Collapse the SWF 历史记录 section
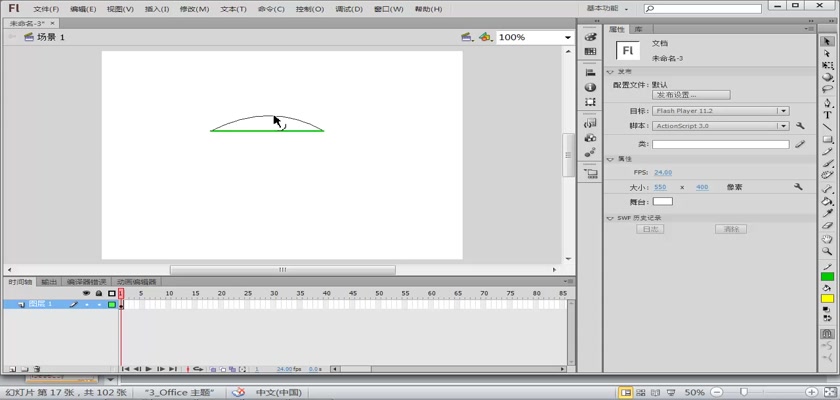840x400 pixels. (x=610, y=218)
